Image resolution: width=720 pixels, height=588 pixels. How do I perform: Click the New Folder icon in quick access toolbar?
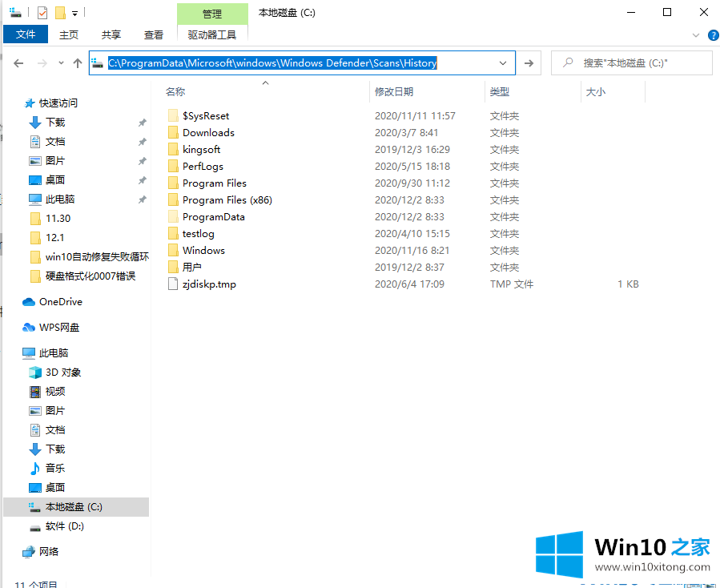coord(60,13)
